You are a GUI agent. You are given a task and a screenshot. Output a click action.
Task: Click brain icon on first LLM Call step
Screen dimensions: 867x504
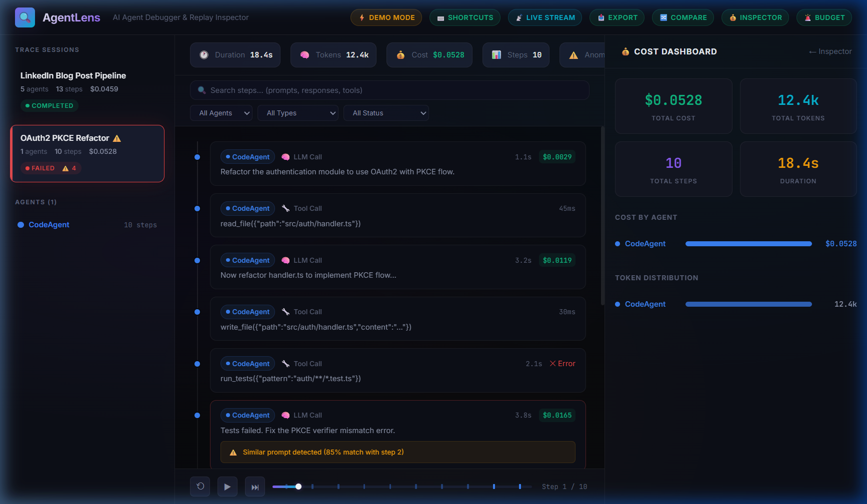[285, 157]
